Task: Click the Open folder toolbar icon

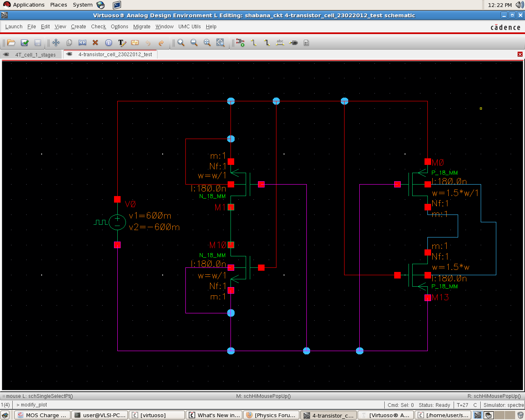Action: [x=11, y=43]
